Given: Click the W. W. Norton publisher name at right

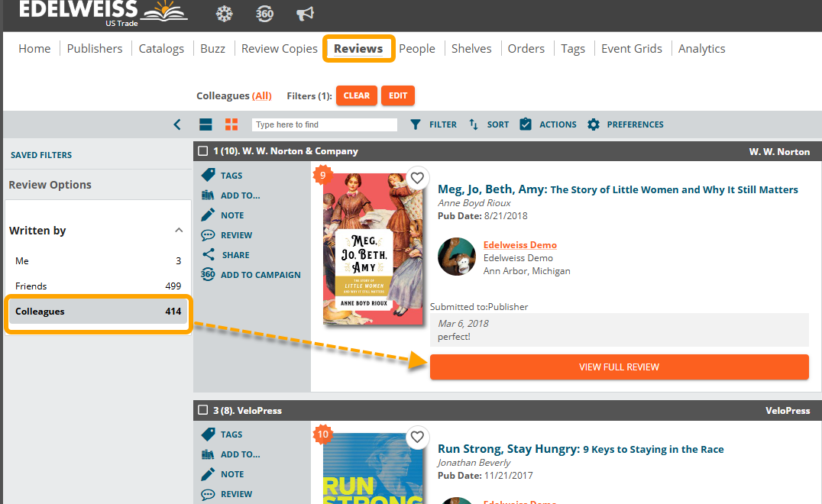Looking at the screenshot, I should pos(779,151).
